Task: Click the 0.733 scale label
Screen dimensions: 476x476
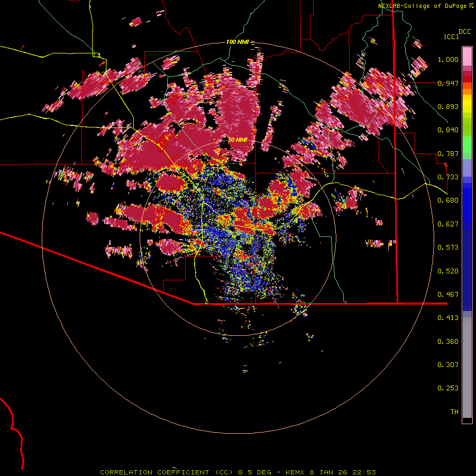Action: [448, 177]
